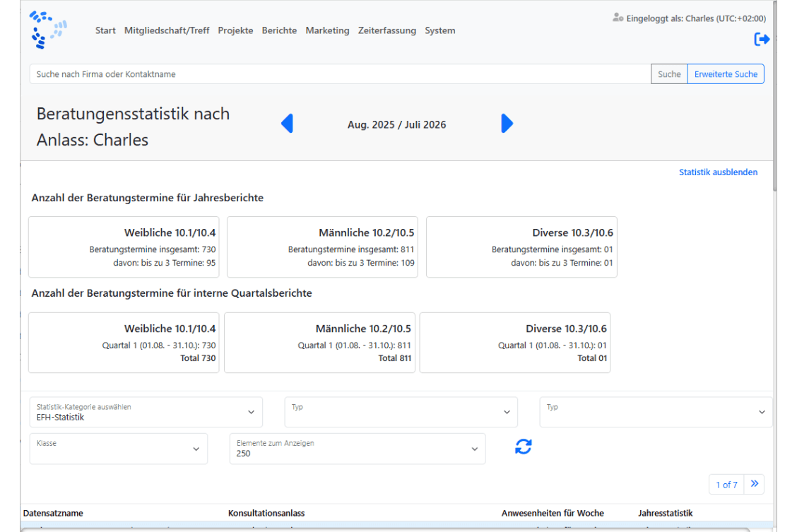
Task: Click the Jahresstatistik column header
Action: click(x=666, y=513)
